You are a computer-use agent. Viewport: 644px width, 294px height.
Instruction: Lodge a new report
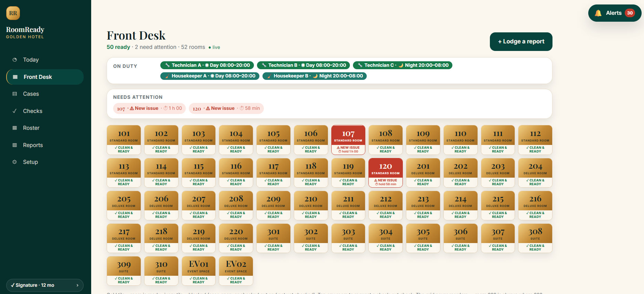[x=521, y=42]
